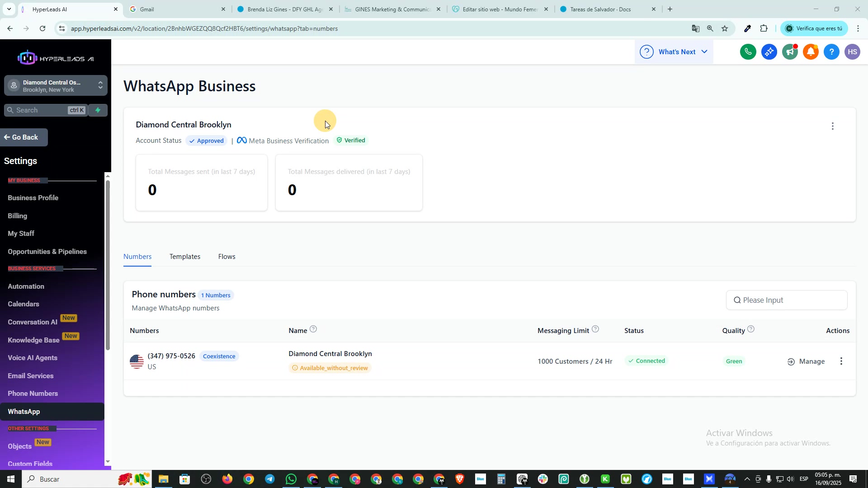Open the green megaphone announcements icon
Image resolution: width=868 pixels, height=488 pixels.
[x=790, y=52]
